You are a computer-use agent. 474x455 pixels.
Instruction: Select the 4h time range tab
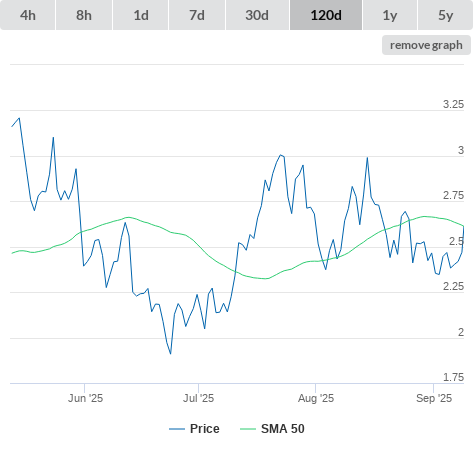click(28, 15)
